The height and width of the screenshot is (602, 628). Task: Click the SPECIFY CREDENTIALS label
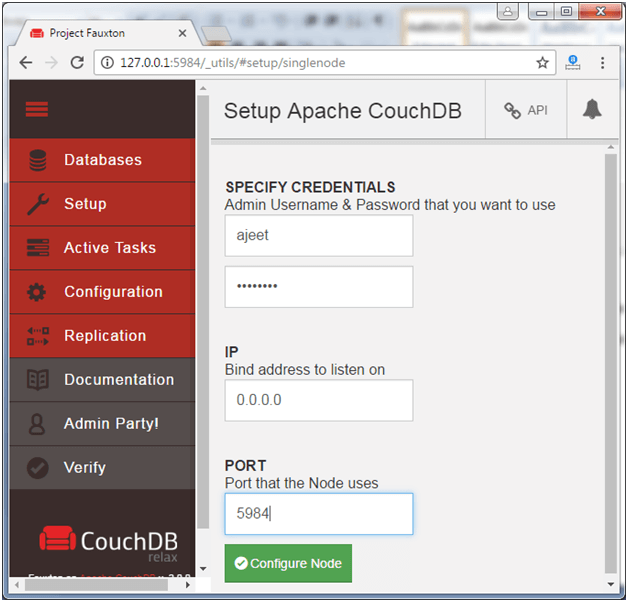pyautogui.click(x=310, y=187)
